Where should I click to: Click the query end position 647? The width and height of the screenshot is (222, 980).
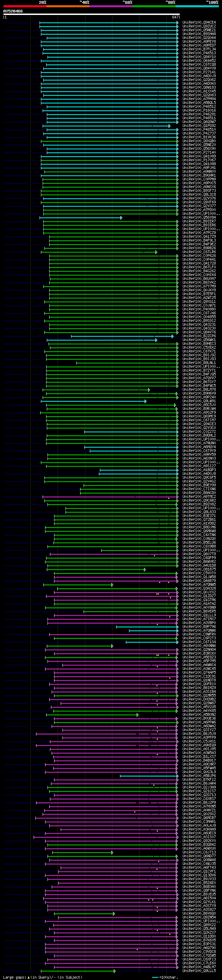coord(175,17)
